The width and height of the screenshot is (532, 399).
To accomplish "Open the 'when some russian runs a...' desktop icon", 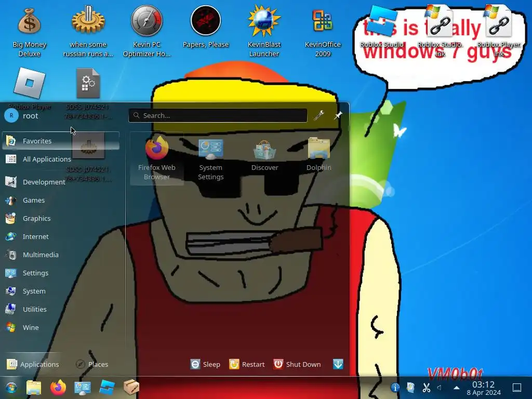I will click(x=88, y=32).
